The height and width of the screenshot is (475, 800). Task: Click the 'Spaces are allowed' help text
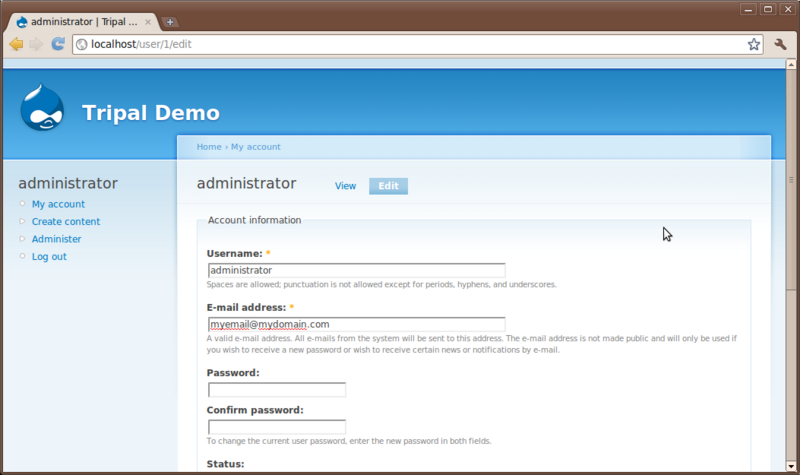click(x=382, y=285)
